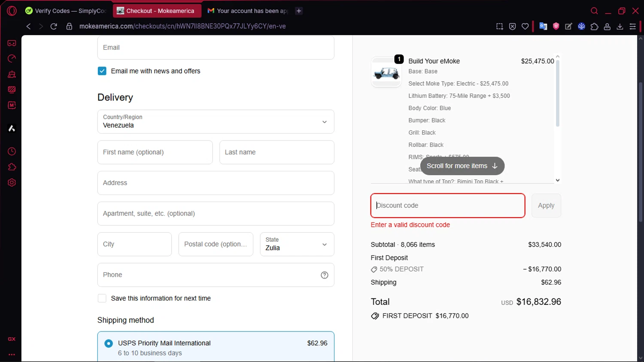Click the order items scrollbar thumb
The image size is (644, 362).
(x=557, y=93)
